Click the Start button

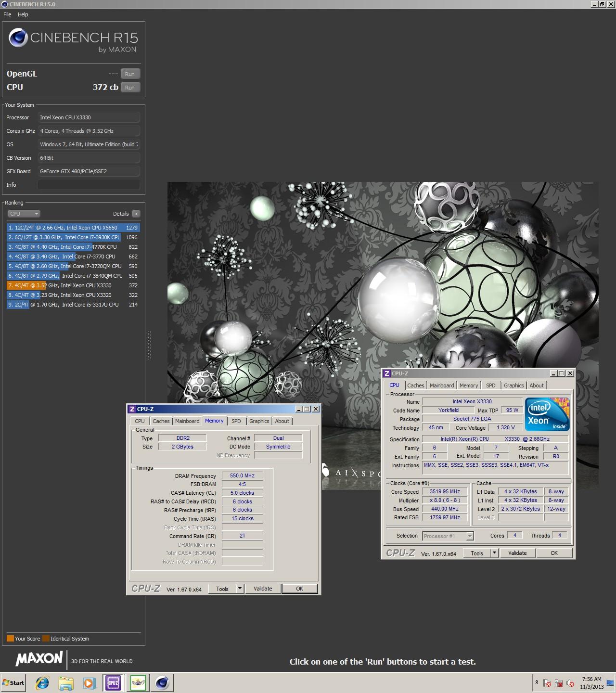[13, 682]
